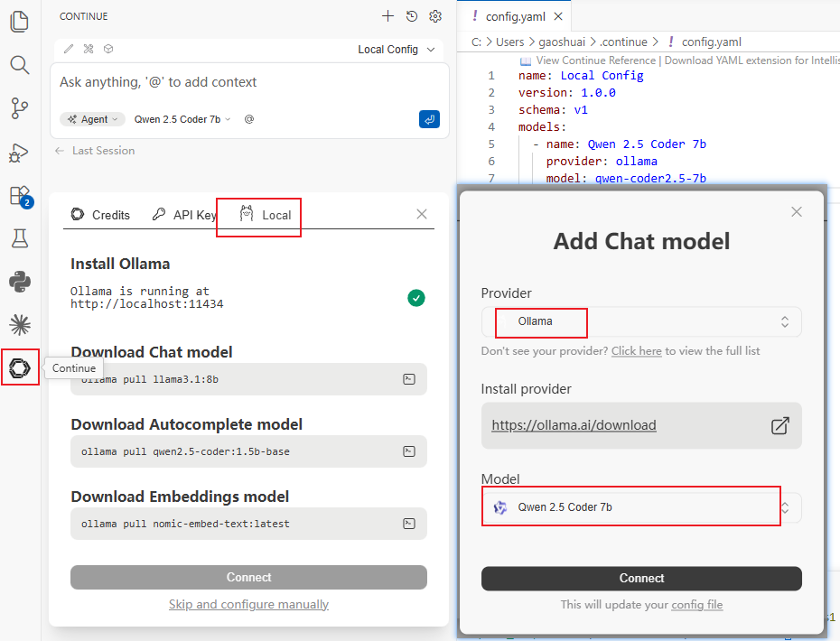Run qwen2.5-coder:1.5b-base pull command in terminal

click(409, 451)
